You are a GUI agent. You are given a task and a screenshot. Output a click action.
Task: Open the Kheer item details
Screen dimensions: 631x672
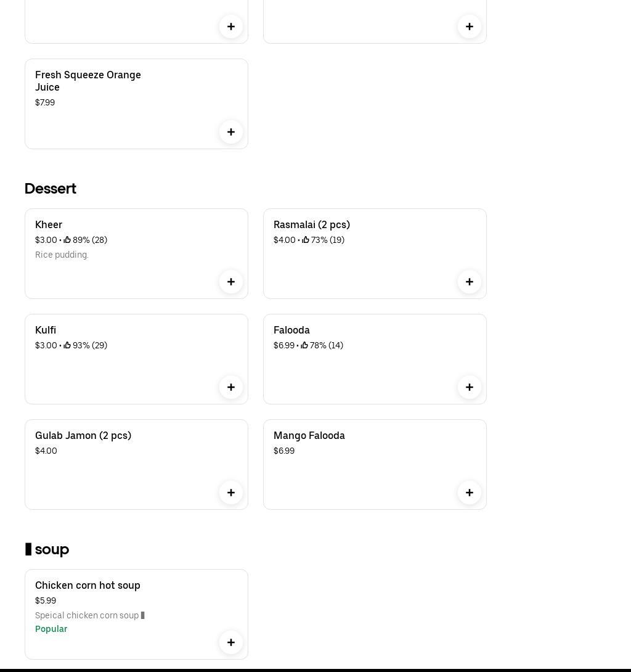pyautogui.click(x=49, y=225)
